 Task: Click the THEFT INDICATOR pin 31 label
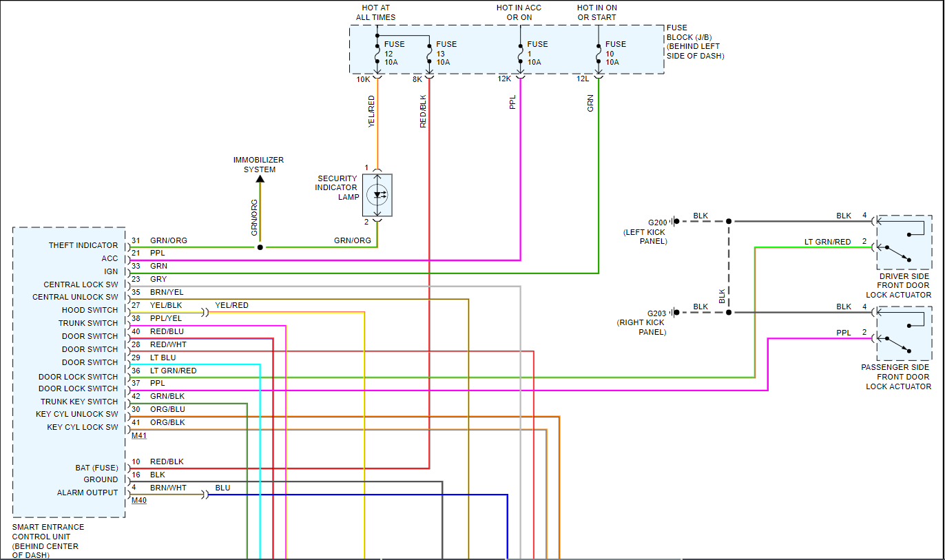point(136,240)
